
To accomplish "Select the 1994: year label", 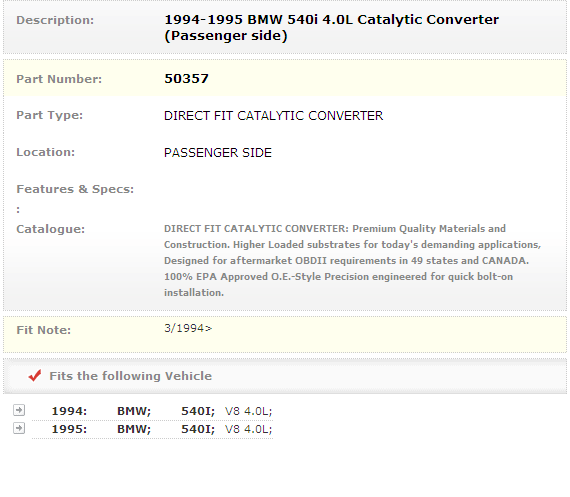I will (69, 411).
